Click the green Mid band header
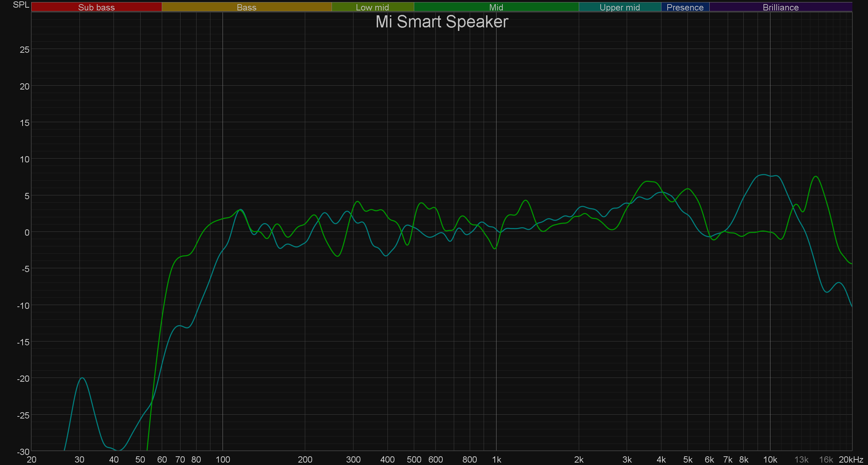 pyautogui.click(x=496, y=7)
